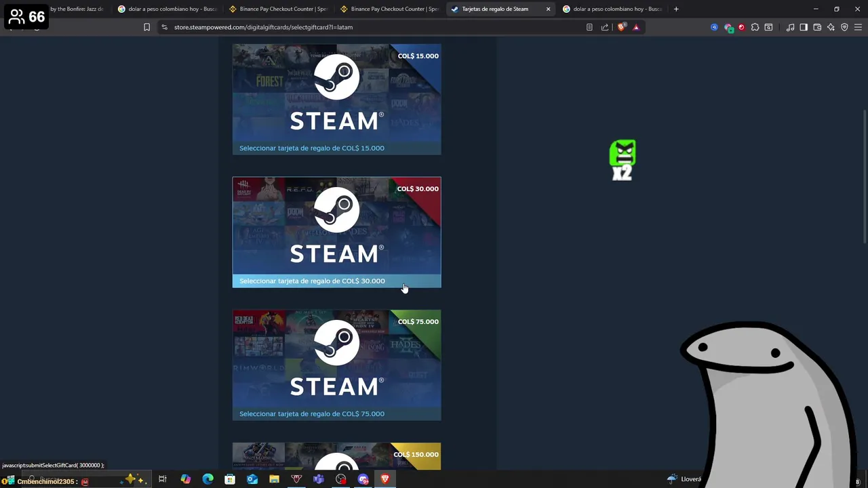868x488 pixels.
Task: Open Copilot from the taskbar
Action: pos(185,479)
